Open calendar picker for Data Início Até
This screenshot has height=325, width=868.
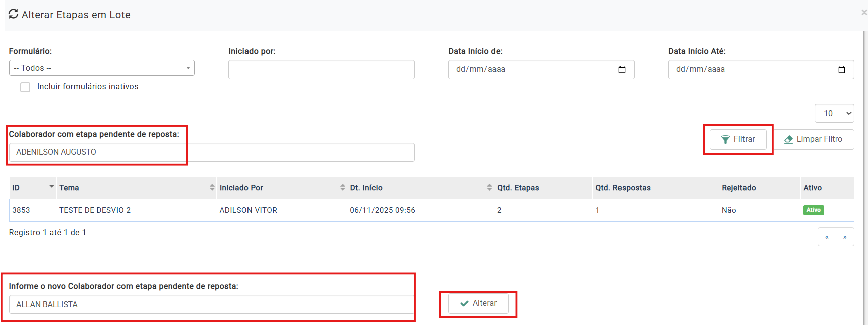pos(841,70)
